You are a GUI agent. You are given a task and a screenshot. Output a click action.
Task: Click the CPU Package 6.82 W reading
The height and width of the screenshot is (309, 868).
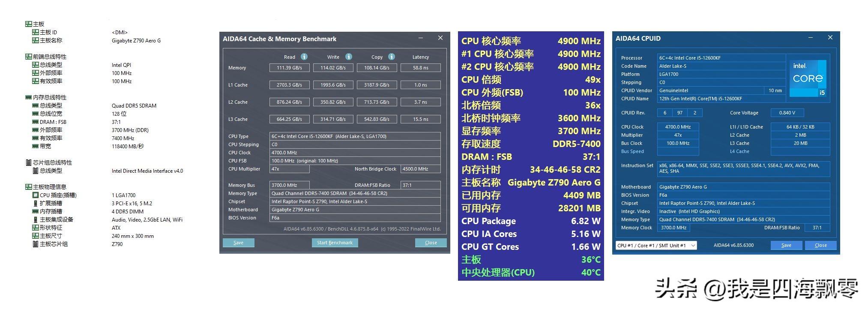[x=586, y=221]
